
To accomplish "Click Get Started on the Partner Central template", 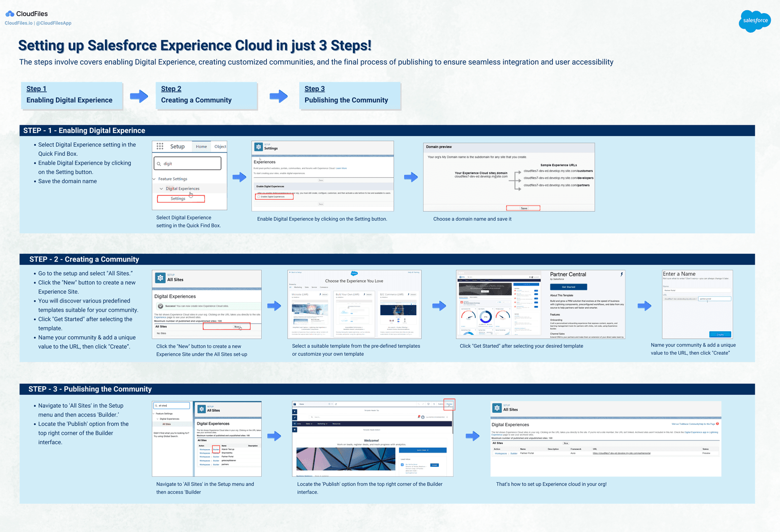I will tap(569, 287).
